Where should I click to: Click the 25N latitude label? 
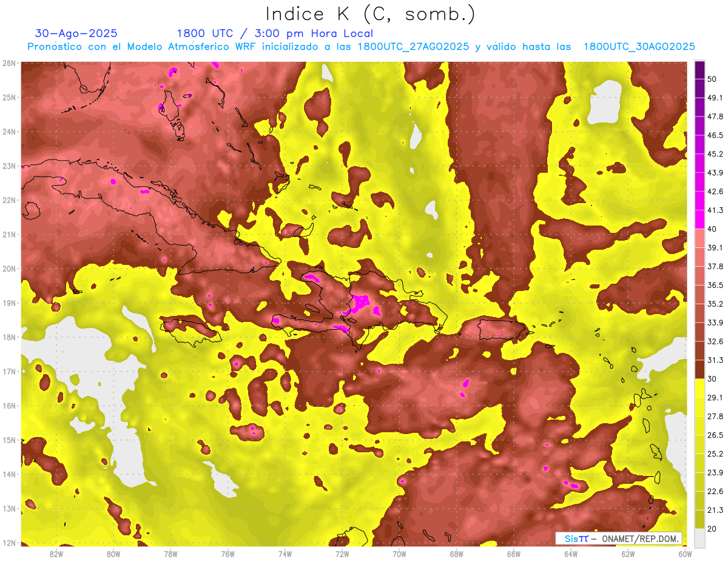point(9,98)
